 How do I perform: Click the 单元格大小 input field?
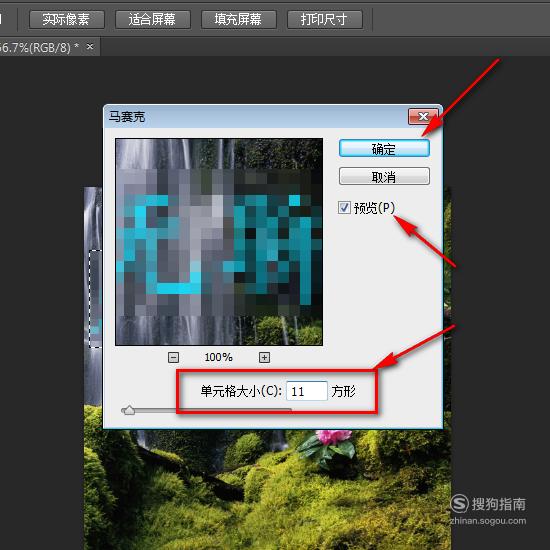coord(307,391)
